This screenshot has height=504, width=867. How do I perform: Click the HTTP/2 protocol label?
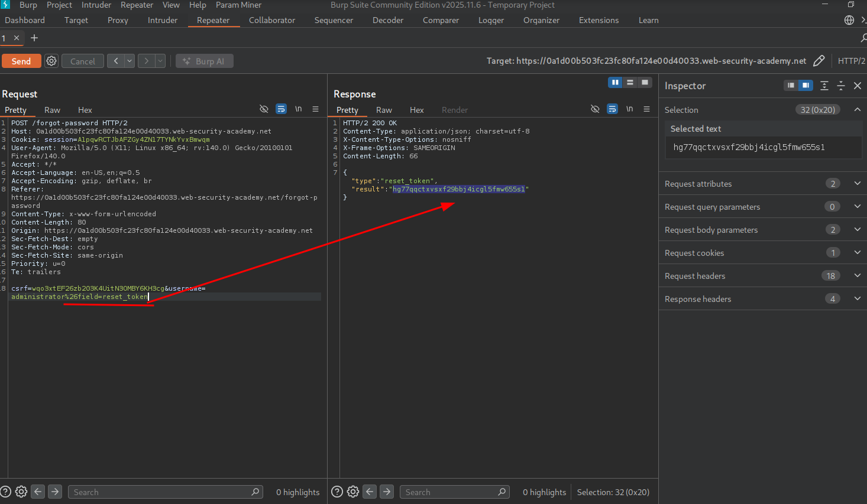(852, 61)
